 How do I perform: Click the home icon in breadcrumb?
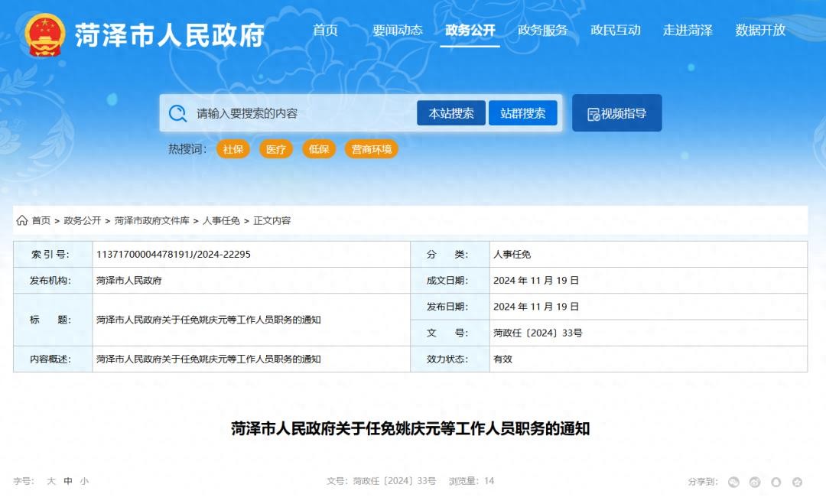(22, 220)
